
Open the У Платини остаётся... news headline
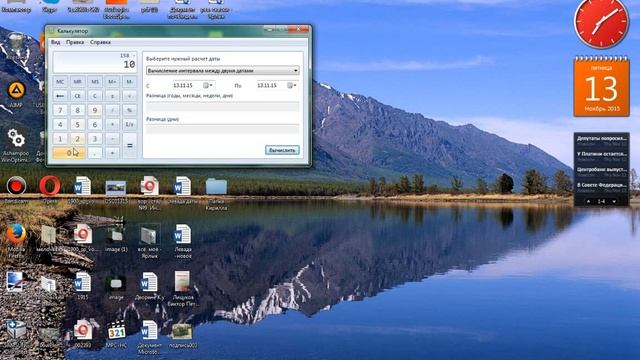tap(601, 156)
